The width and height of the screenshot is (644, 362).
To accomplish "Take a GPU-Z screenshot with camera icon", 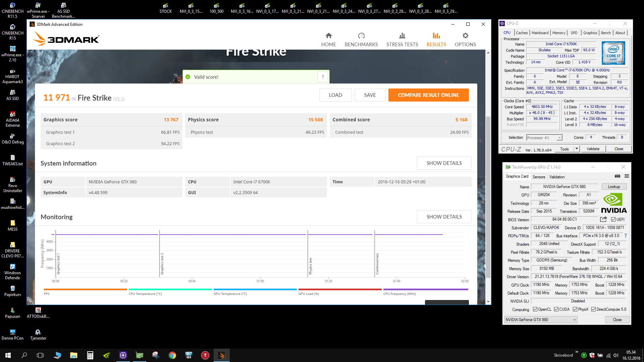I will tap(617, 176).
